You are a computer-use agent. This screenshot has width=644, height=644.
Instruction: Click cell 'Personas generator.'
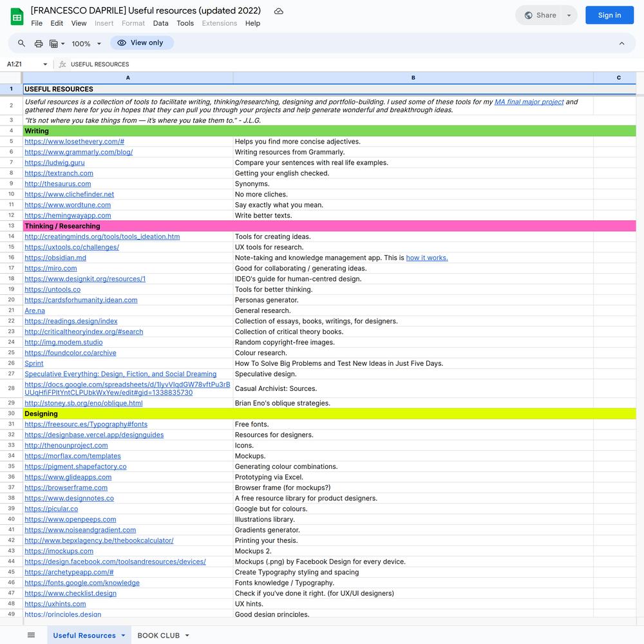413,300
